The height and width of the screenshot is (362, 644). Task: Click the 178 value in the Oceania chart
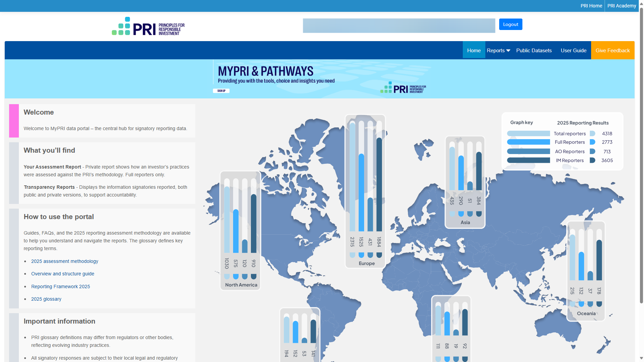pos(599,291)
